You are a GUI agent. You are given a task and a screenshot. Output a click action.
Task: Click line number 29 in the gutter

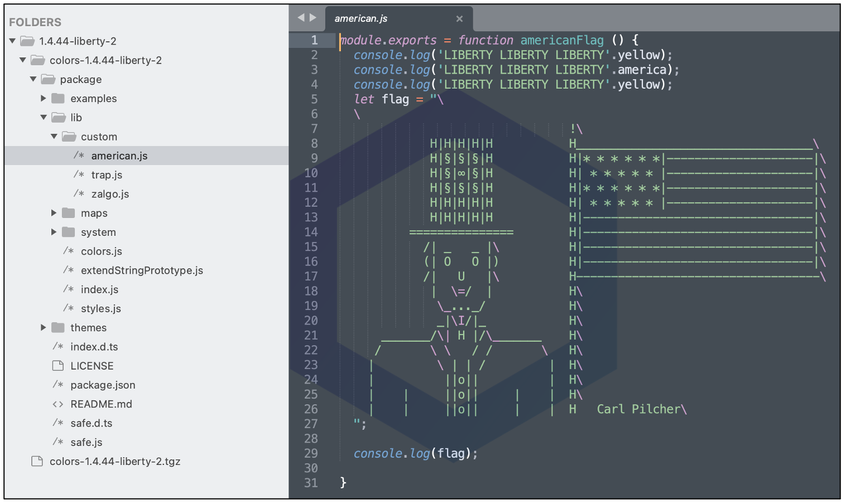pyautogui.click(x=311, y=453)
